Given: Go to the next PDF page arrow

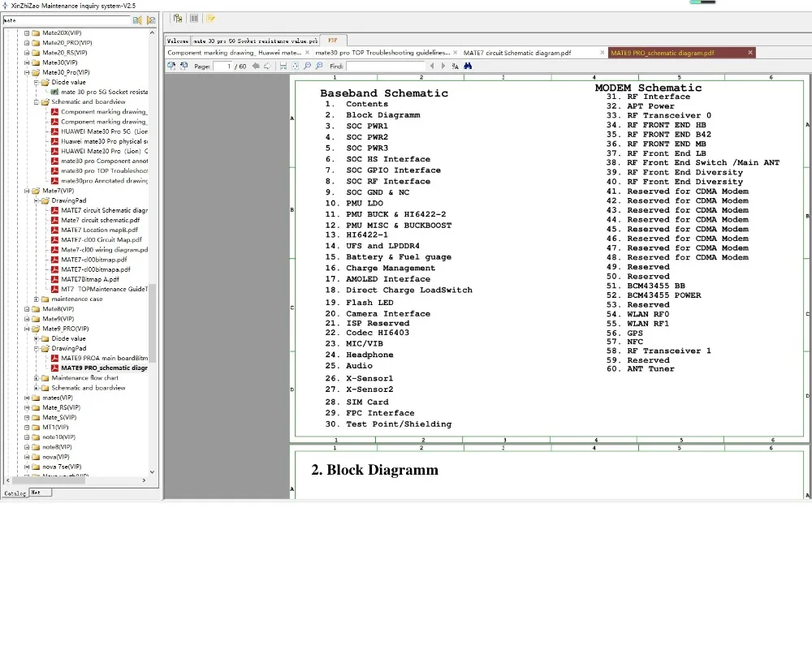Looking at the screenshot, I should click(267, 67).
